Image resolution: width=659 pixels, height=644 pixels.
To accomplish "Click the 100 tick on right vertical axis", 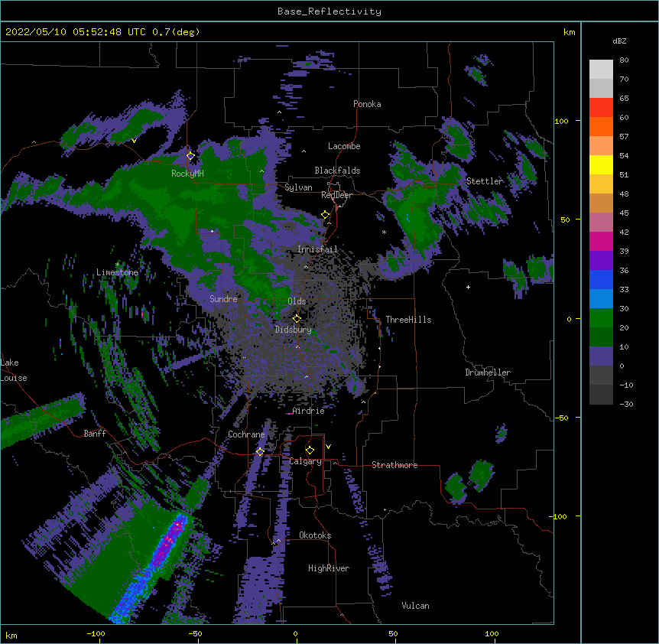I will [x=561, y=121].
